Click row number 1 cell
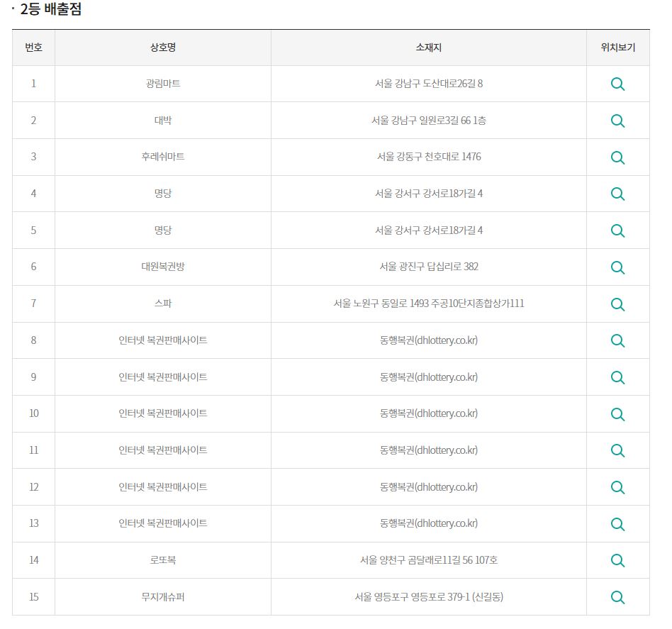672x629 pixels. tap(33, 84)
